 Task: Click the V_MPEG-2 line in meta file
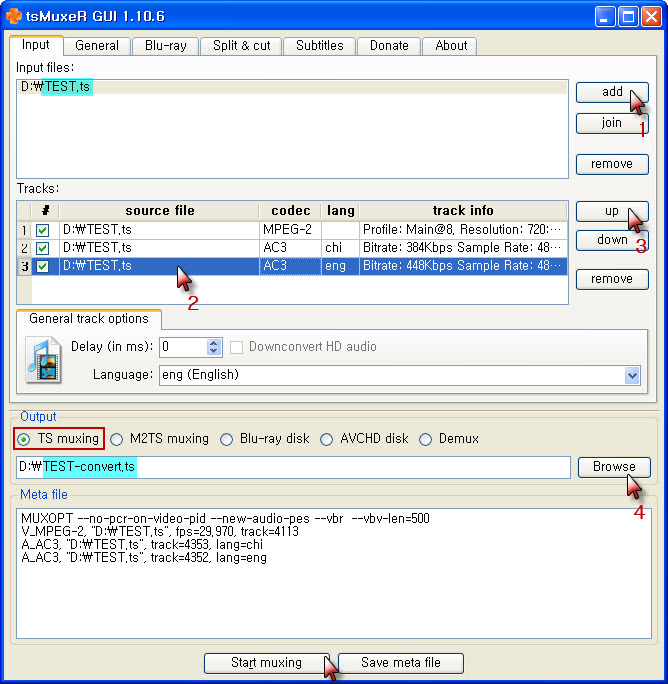[160, 532]
